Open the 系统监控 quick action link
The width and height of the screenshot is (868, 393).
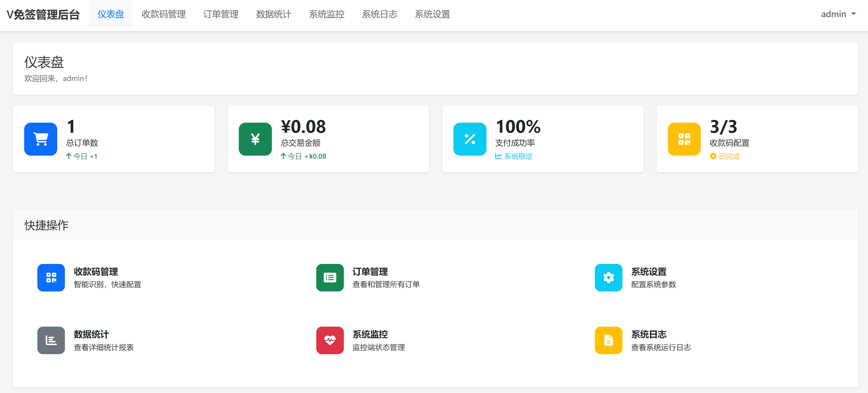370,334
